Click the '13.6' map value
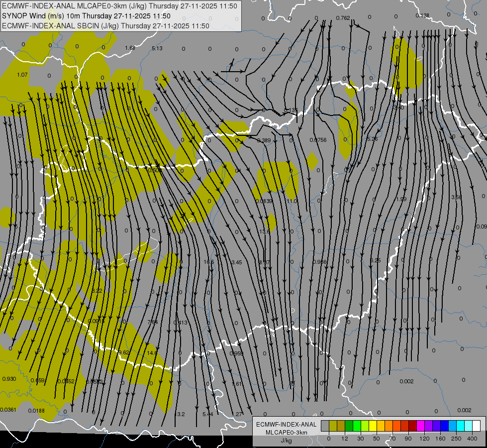Viewport: 487px width, 448px height. [264, 231]
